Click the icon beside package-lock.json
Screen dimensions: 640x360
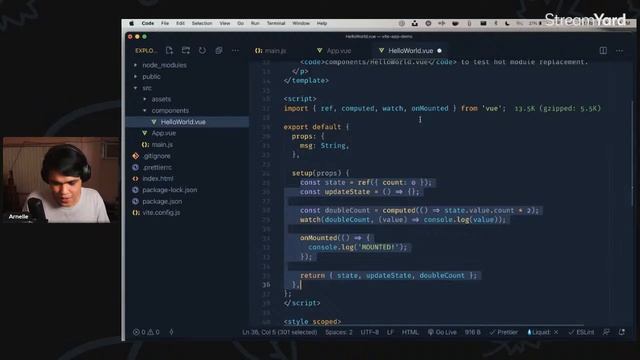(136, 190)
